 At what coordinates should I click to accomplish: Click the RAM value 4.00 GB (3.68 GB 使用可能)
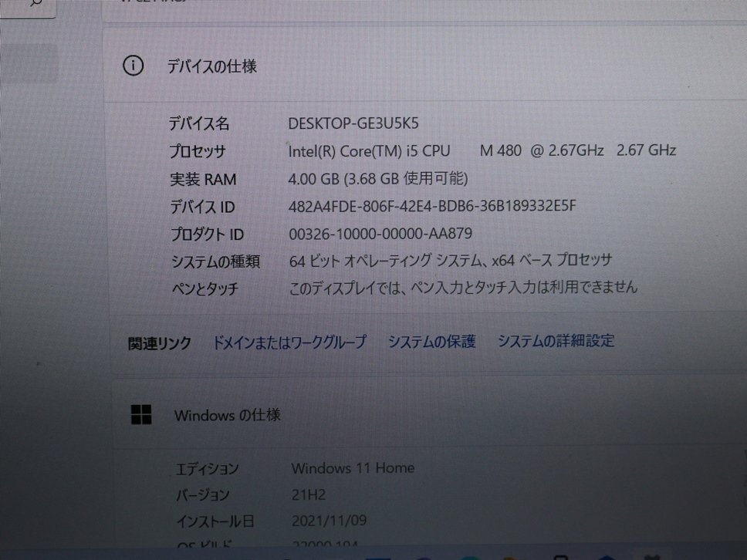tap(378, 179)
